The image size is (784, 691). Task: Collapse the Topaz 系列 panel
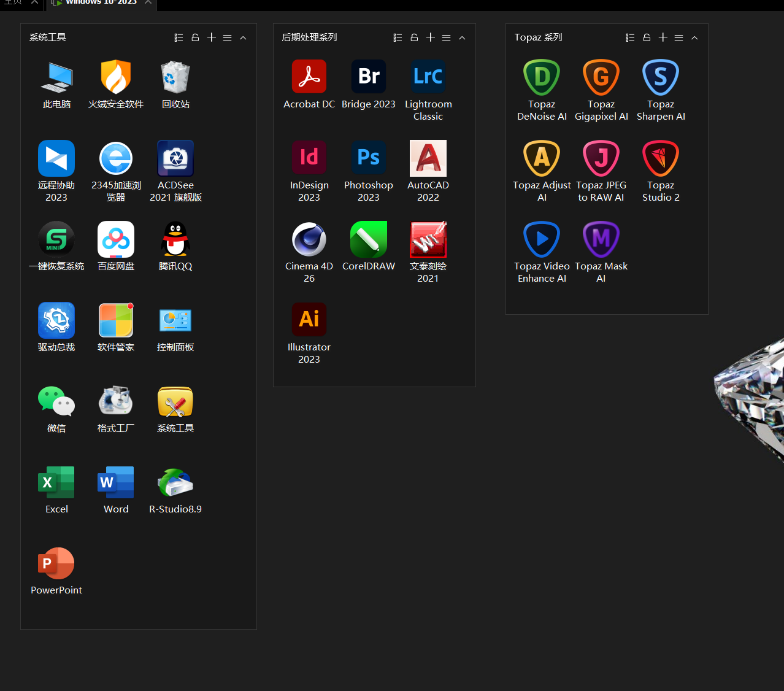pyautogui.click(x=694, y=37)
